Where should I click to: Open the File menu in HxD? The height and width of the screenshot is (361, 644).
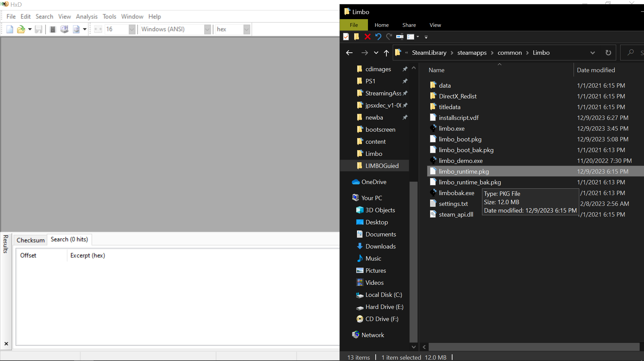click(11, 16)
